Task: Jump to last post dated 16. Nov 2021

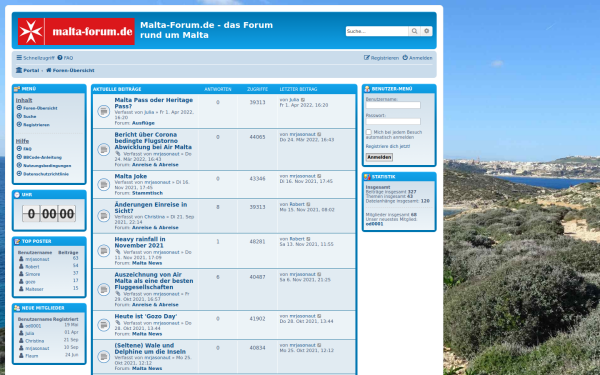Action: pyautogui.click(x=320, y=176)
